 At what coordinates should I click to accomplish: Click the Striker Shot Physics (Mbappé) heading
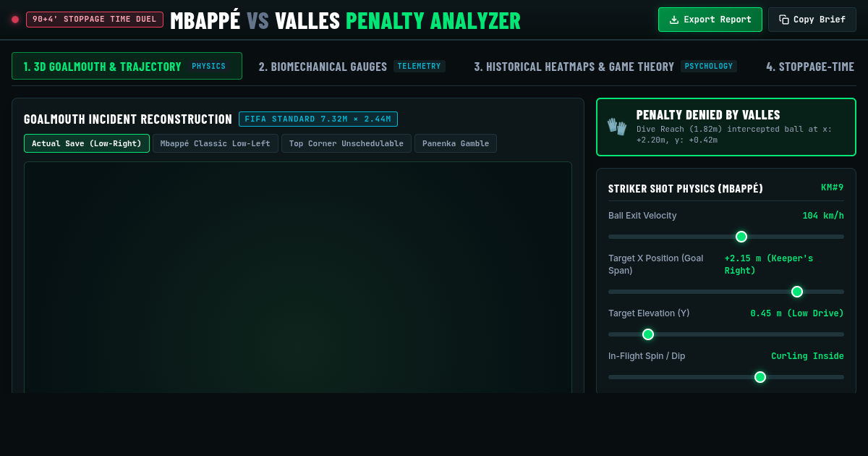(686, 188)
